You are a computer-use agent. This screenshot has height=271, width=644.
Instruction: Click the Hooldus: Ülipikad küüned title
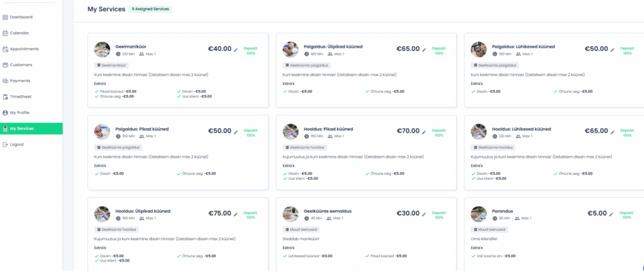click(143, 211)
